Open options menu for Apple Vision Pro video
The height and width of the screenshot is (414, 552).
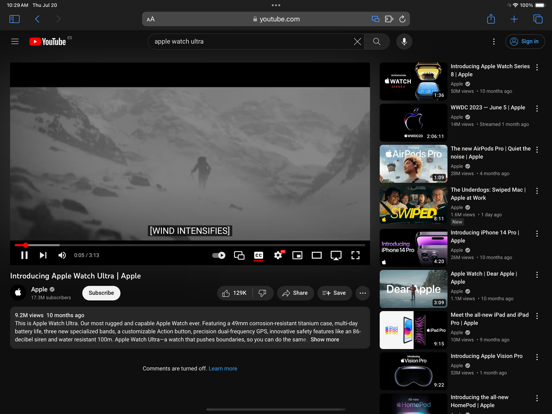click(537, 357)
